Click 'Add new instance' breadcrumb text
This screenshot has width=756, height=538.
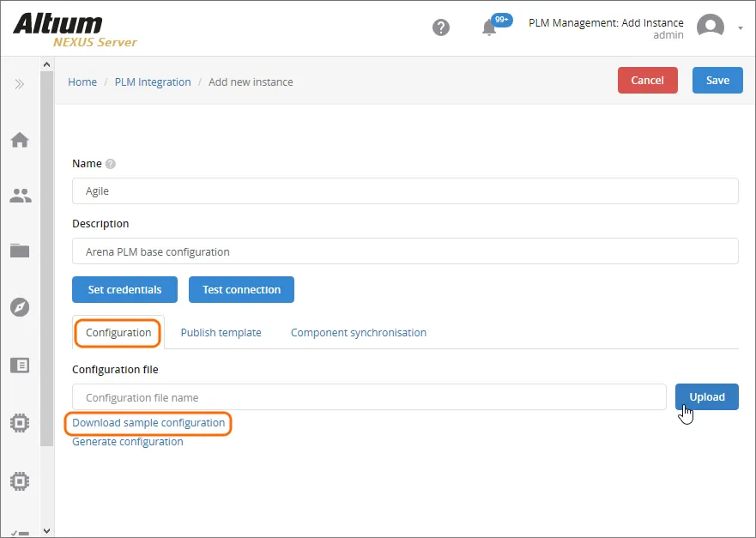[251, 82]
